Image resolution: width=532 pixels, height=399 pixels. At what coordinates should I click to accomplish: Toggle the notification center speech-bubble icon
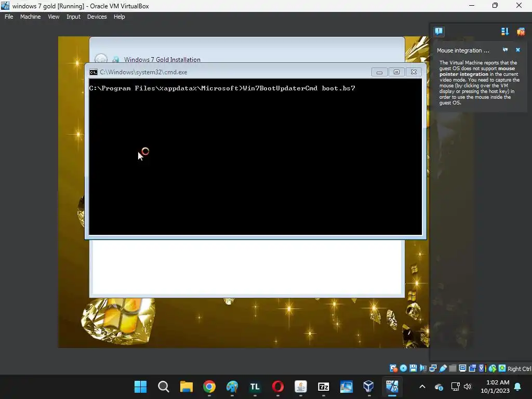[438, 32]
